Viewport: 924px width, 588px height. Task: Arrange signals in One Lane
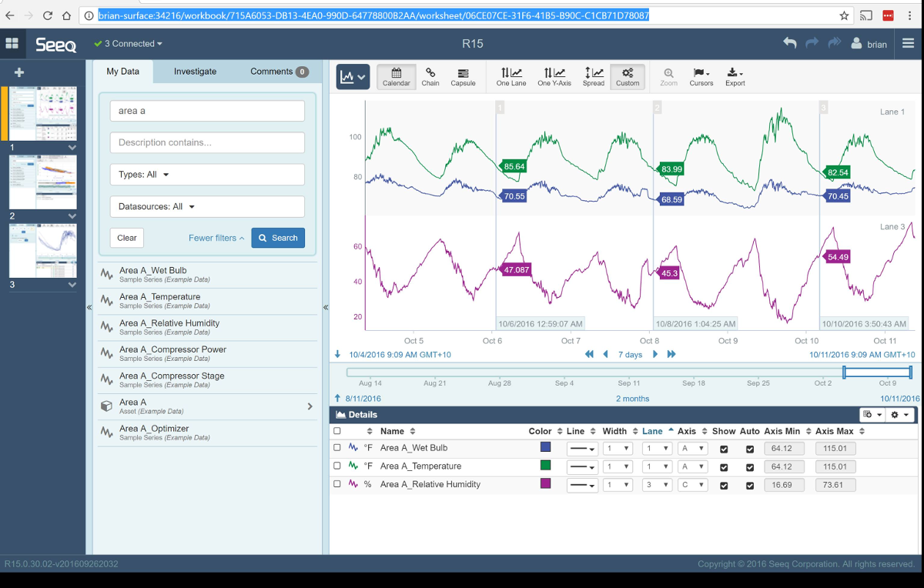point(511,76)
